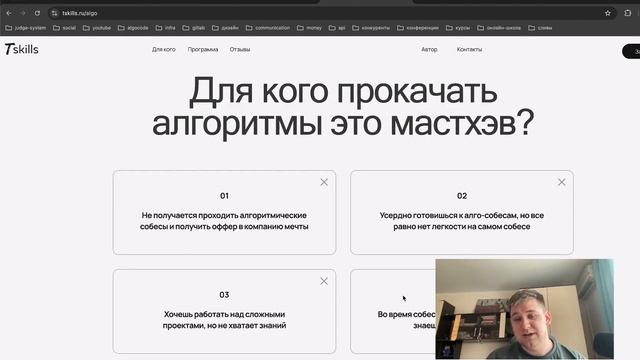Open the Автор nav link

(x=429, y=49)
